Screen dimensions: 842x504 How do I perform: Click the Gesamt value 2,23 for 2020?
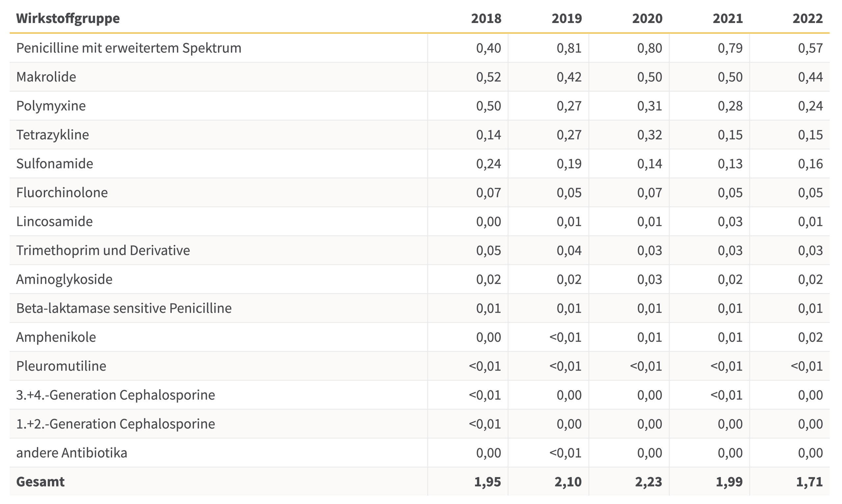coord(649,482)
